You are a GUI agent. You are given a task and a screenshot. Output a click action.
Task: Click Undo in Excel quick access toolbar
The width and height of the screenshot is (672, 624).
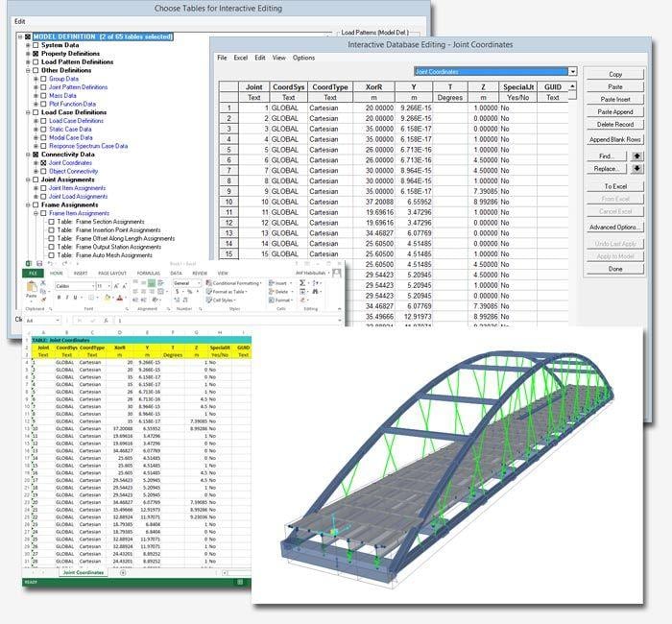pyautogui.click(x=51, y=263)
